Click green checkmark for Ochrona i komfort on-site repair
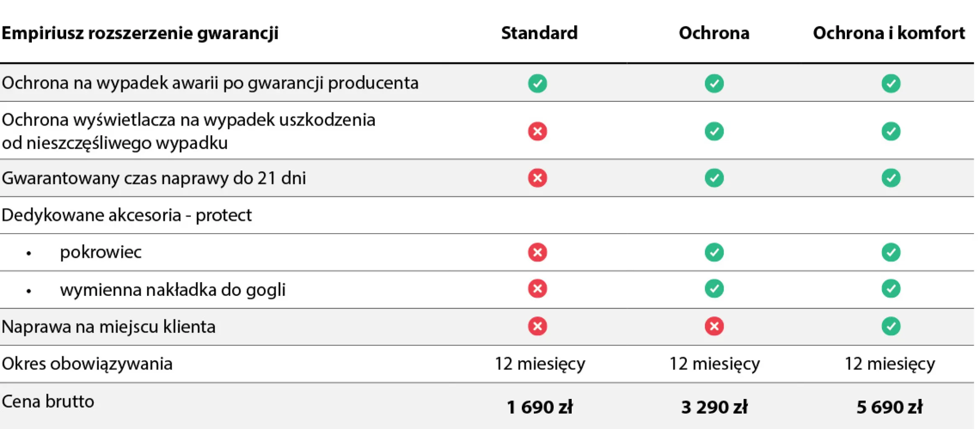This screenshot has height=429, width=980. (891, 326)
